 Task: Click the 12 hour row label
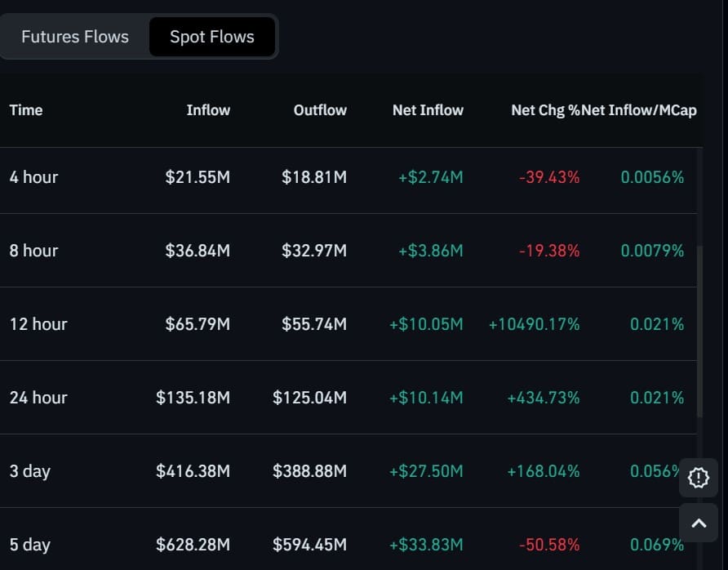(x=38, y=324)
